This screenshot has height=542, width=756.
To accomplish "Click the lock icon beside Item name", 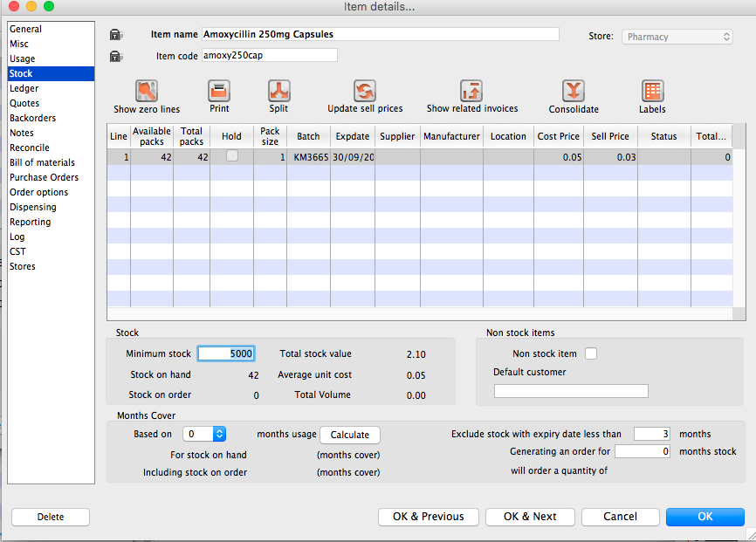I will click(x=116, y=35).
